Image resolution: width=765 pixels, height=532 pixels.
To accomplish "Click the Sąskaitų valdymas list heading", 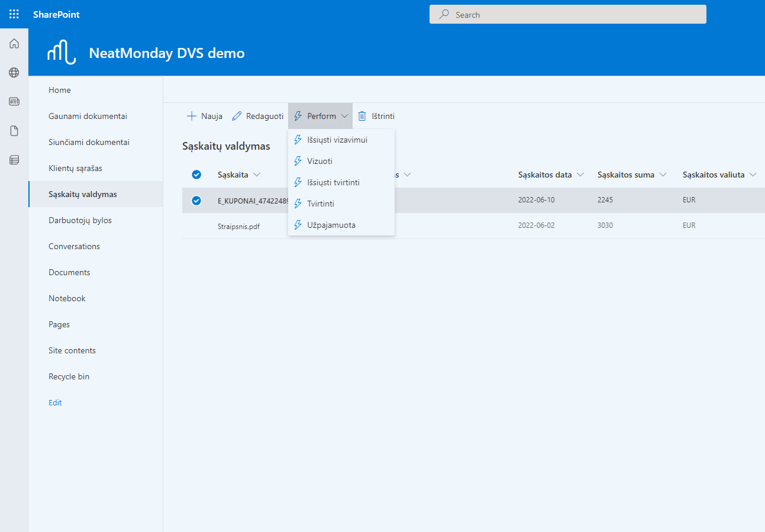I will click(x=226, y=146).
